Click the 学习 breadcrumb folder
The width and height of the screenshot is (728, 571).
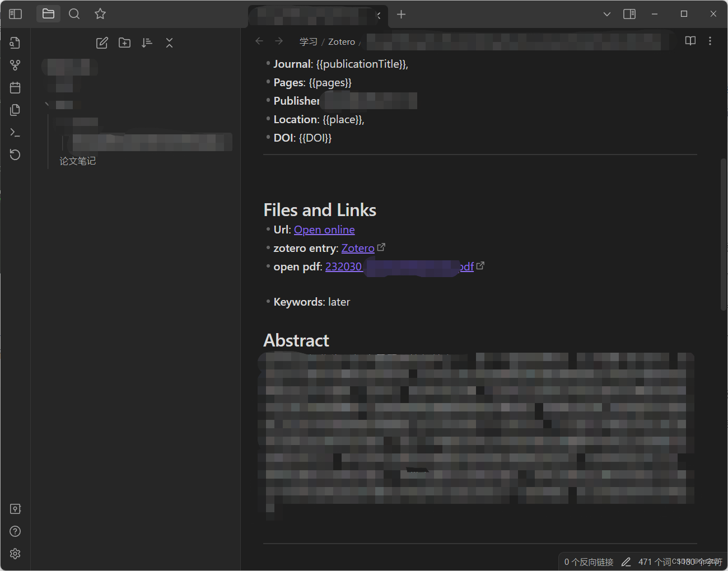pos(308,41)
